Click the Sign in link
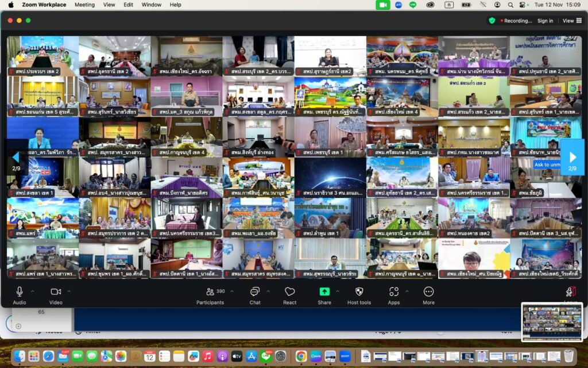The image size is (588, 368). pos(546,21)
